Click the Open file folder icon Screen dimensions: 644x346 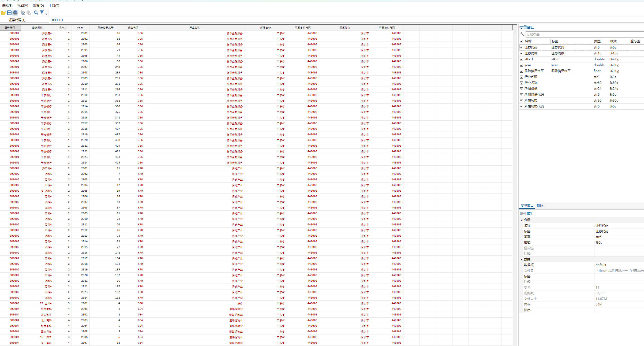pyautogui.click(x=3, y=13)
